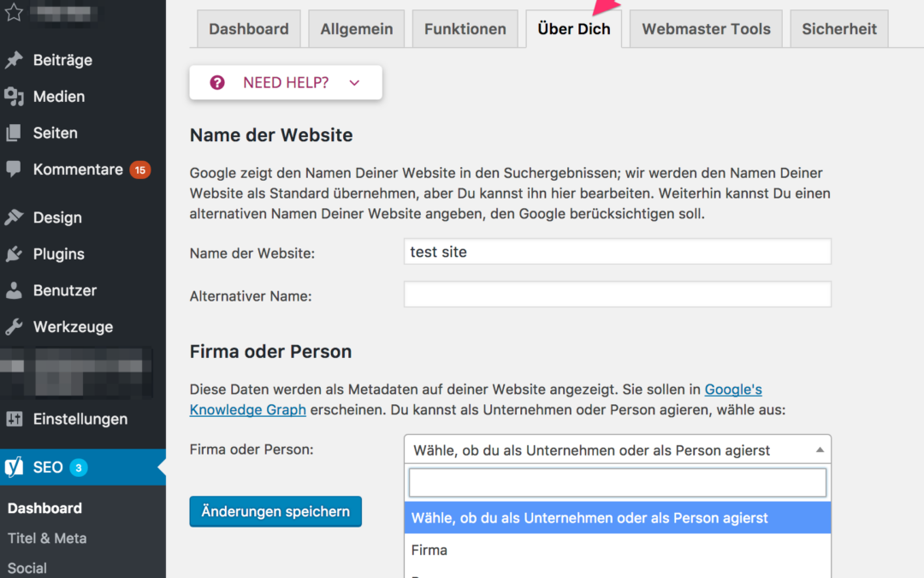The height and width of the screenshot is (578, 924).
Task: Click the Design paintbrush icon
Action: click(14, 217)
